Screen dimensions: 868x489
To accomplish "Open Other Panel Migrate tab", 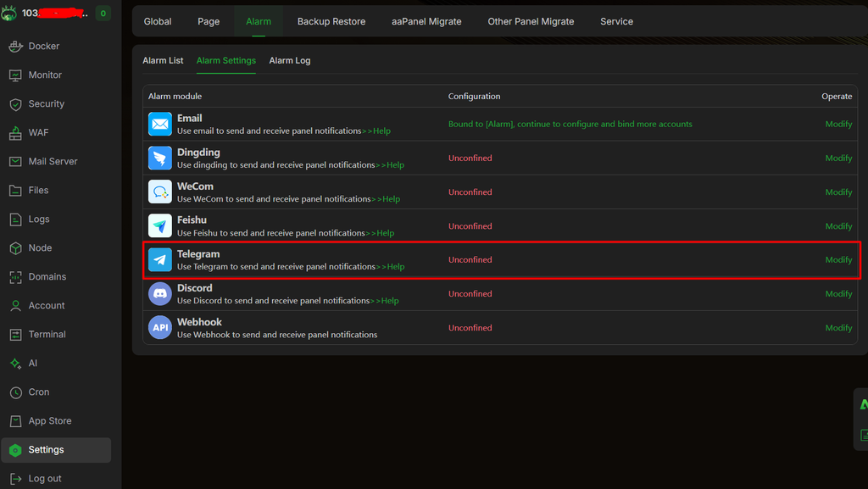I will [531, 21].
